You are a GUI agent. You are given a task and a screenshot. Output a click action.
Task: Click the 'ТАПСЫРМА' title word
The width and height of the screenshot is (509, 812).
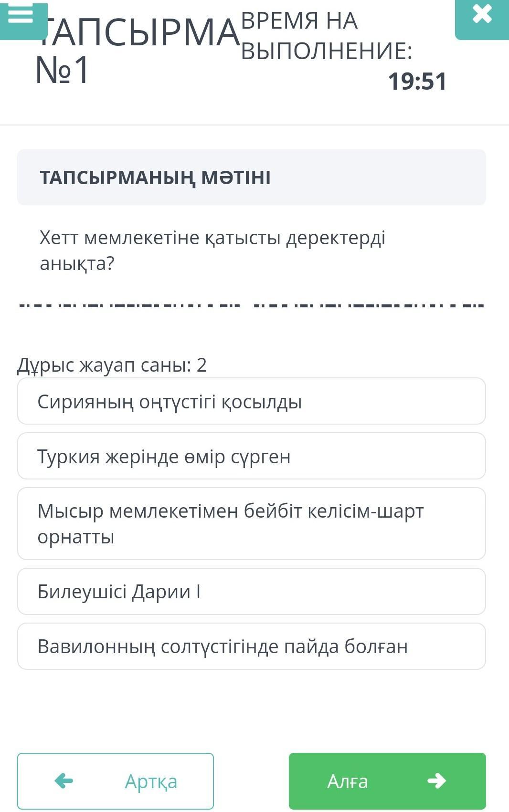click(x=143, y=33)
